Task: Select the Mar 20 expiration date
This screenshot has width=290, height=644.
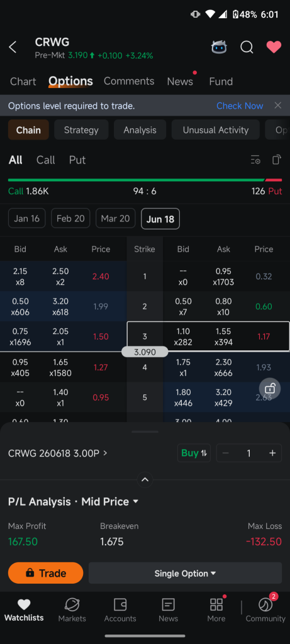Action: (x=115, y=218)
